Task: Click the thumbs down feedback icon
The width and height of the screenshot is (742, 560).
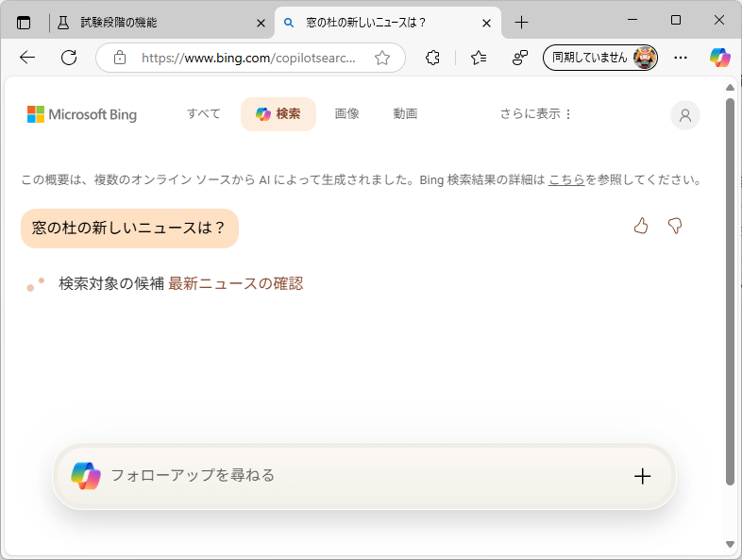Action: [x=675, y=226]
